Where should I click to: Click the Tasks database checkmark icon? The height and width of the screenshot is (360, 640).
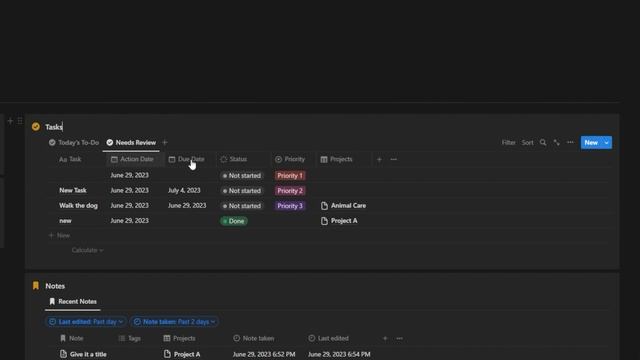[x=36, y=127]
